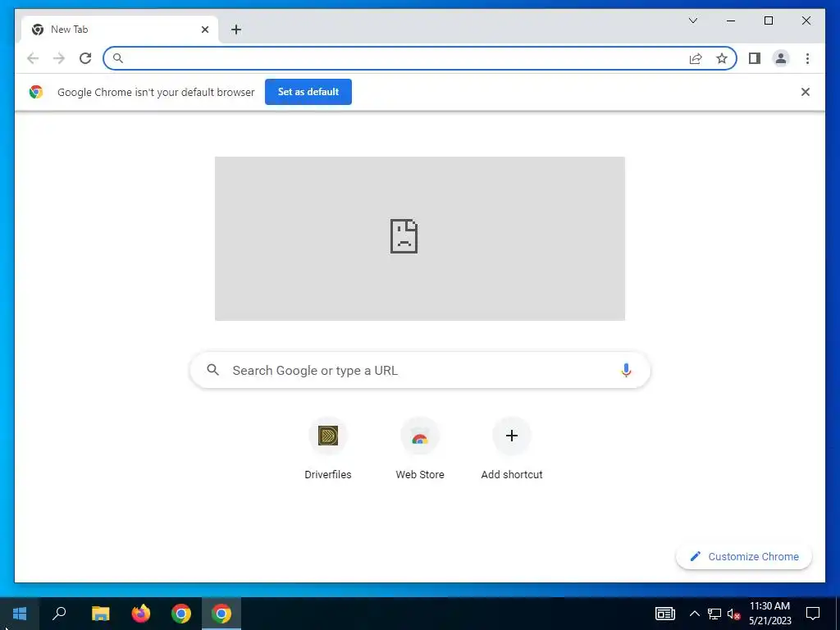The image size is (840, 630).
Task: Open the side panel icon
Action: (x=755, y=58)
